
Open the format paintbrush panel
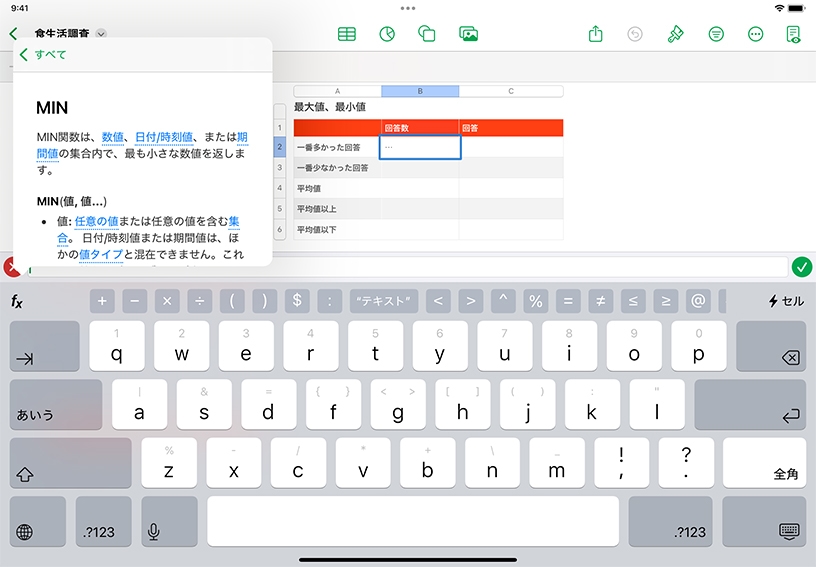[x=676, y=34]
